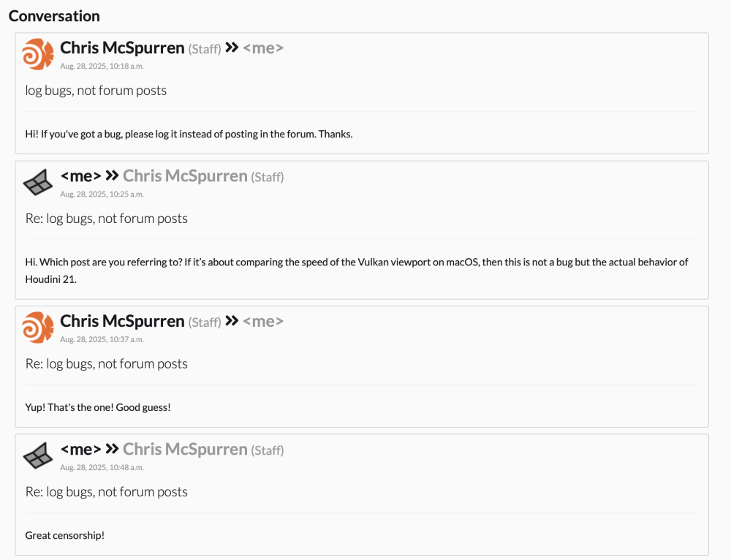Screen dimensions: 731x560
Task: Click the subject 'log bugs, not forum posts'
Action: tap(96, 90)
